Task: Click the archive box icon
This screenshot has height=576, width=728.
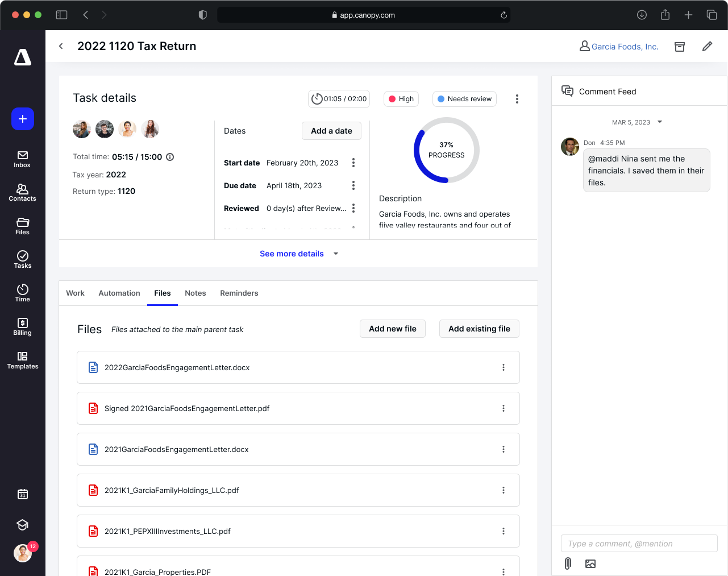Action: (679, 47)
